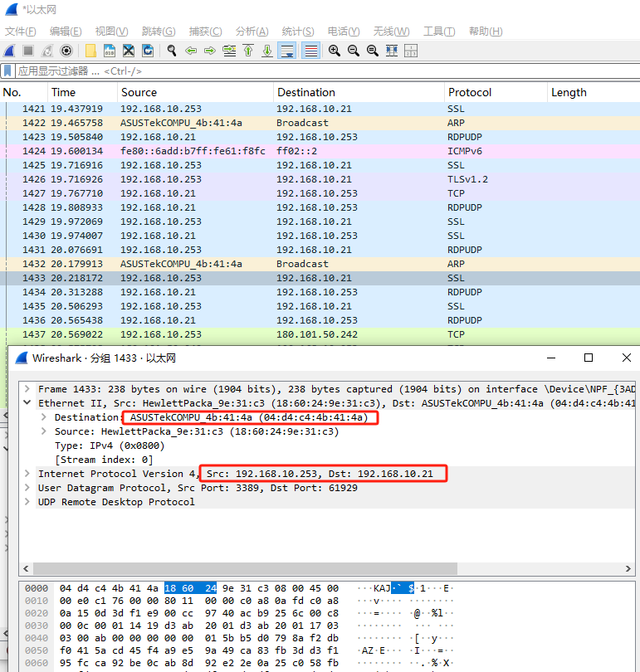Open a capture file with folder icon
Viewport: 640px width, 672px height.
90,51
